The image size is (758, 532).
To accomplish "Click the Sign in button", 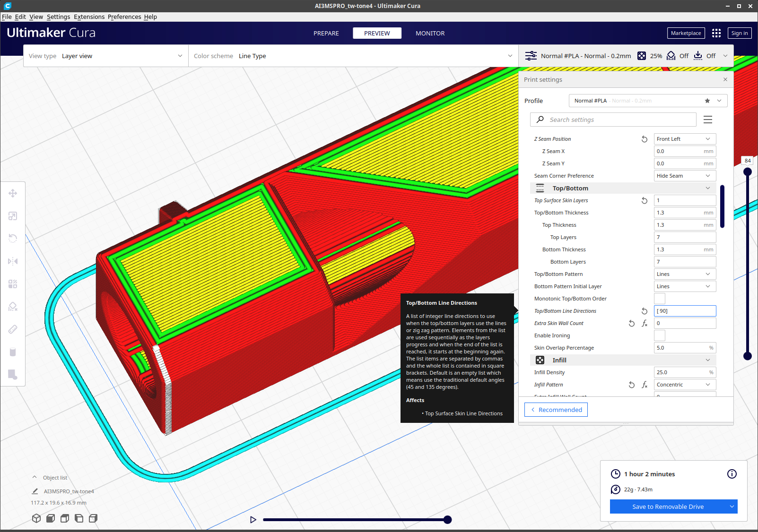I will click(740, 33).
